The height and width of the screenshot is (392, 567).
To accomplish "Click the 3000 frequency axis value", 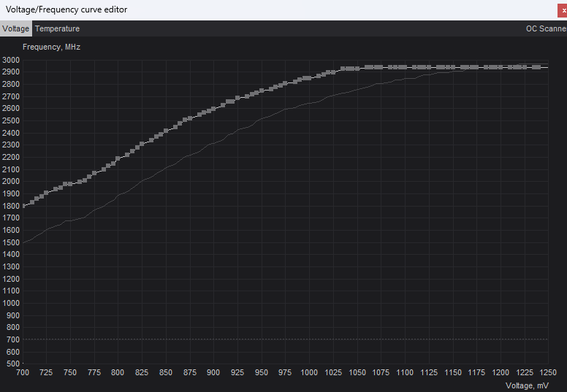I will point(11,60).
